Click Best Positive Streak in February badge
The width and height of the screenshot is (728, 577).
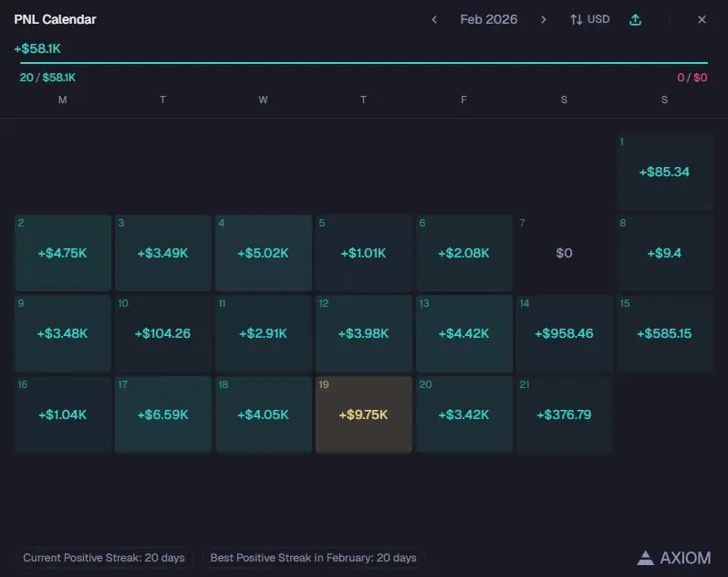(x=314, y=558)
